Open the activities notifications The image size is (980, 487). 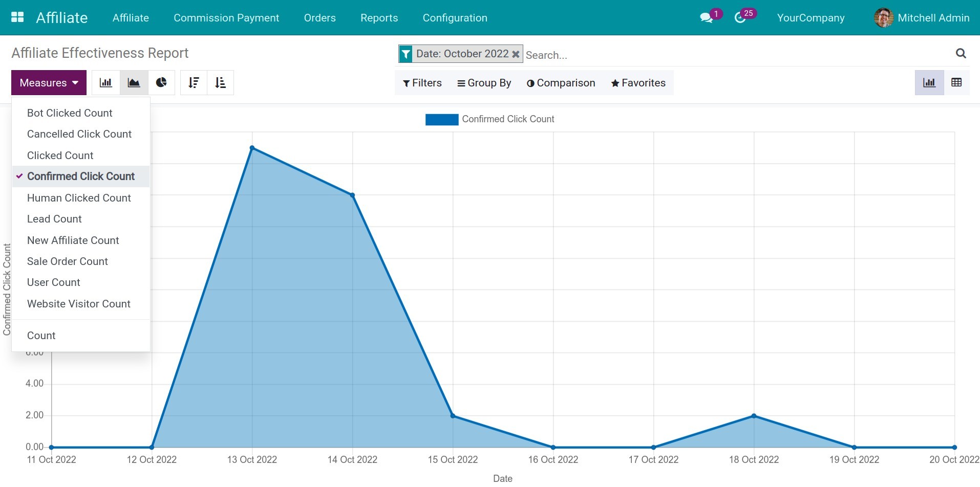741,17
